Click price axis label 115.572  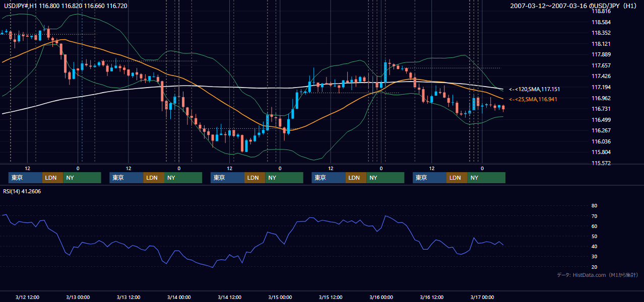click(x=601, y=163)
